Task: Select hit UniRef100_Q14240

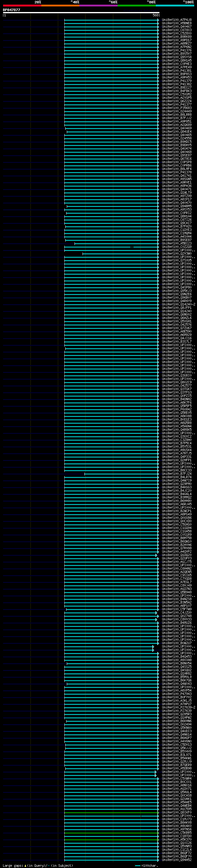Action: click(x=176, y=311)
